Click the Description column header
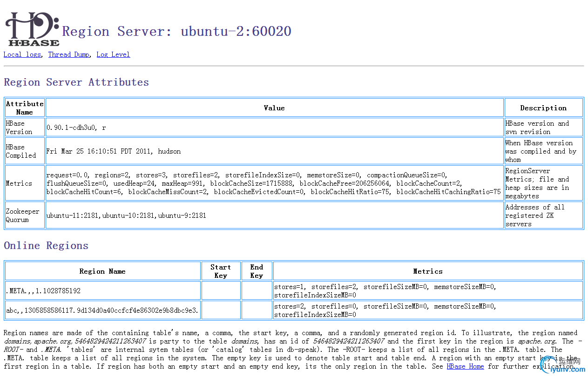Viewport: 588px width, 377px height. click(x=543, y=108)
